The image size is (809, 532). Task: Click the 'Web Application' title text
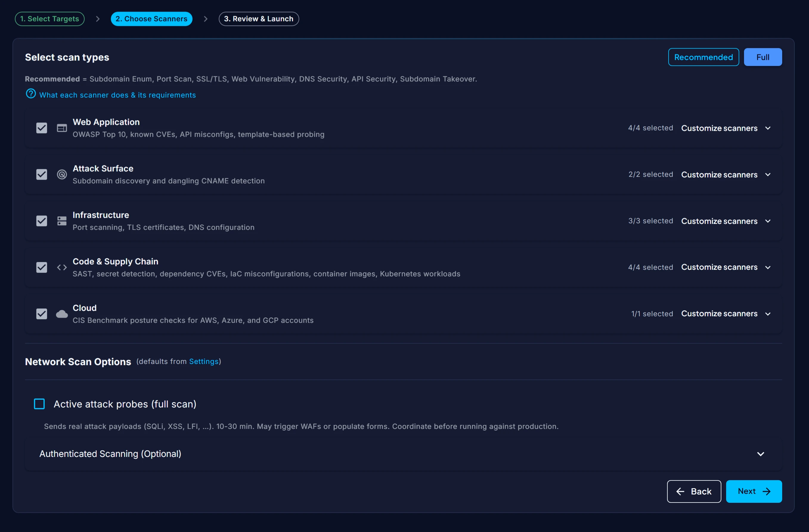point(106,122)
